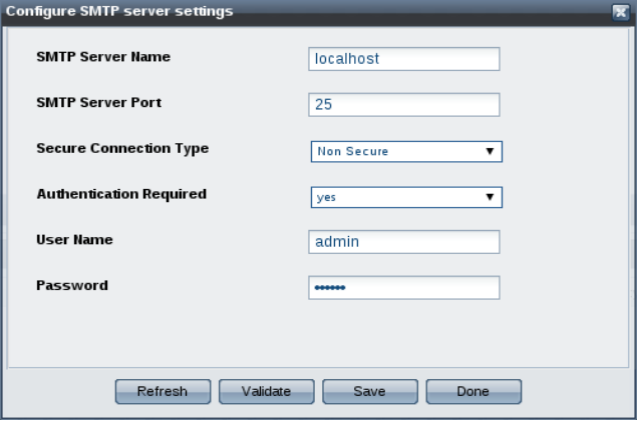
Task: Click the arrow on Secure Connection Type
Action: pos(490,151)
